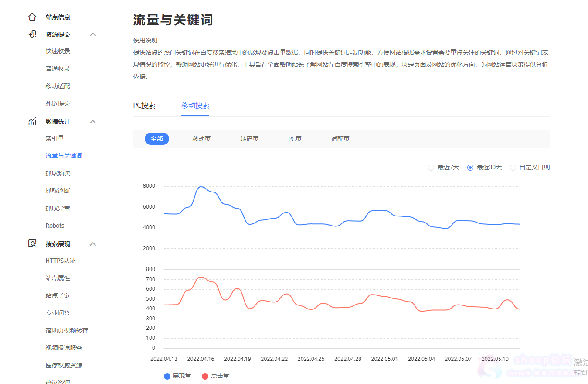This screenshot has width=588, height=384.
Task: Open Robots in the sidebar
Action: point(55,226)
